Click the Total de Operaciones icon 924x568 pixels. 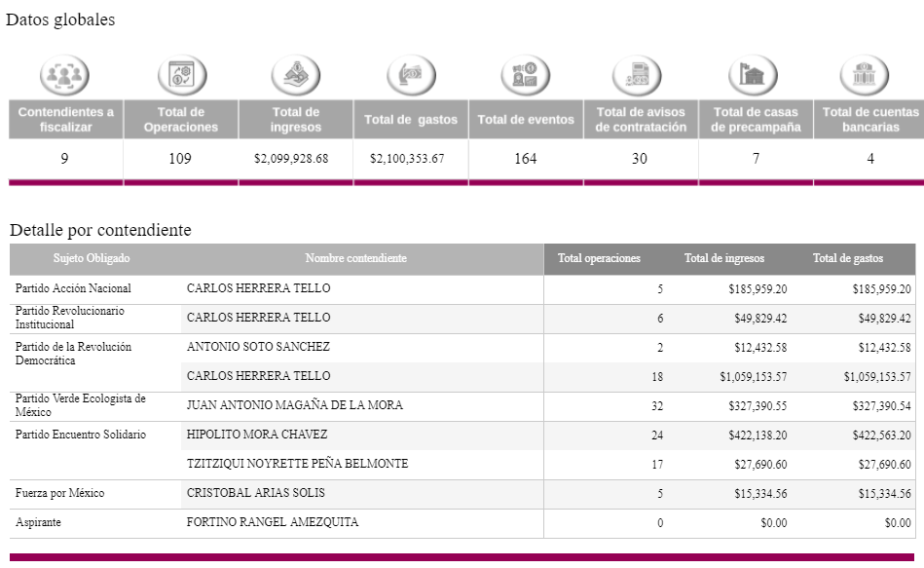(x=180, y=76)
